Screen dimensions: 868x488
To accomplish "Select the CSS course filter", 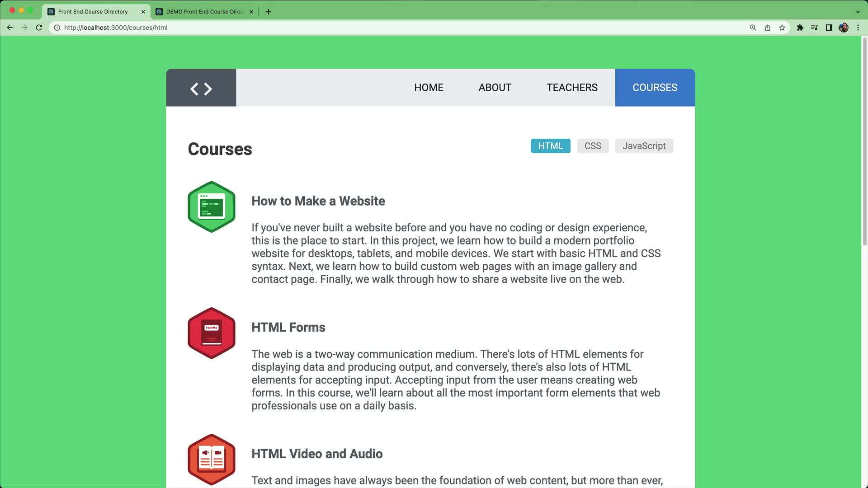I will click(x=593, y=146).
